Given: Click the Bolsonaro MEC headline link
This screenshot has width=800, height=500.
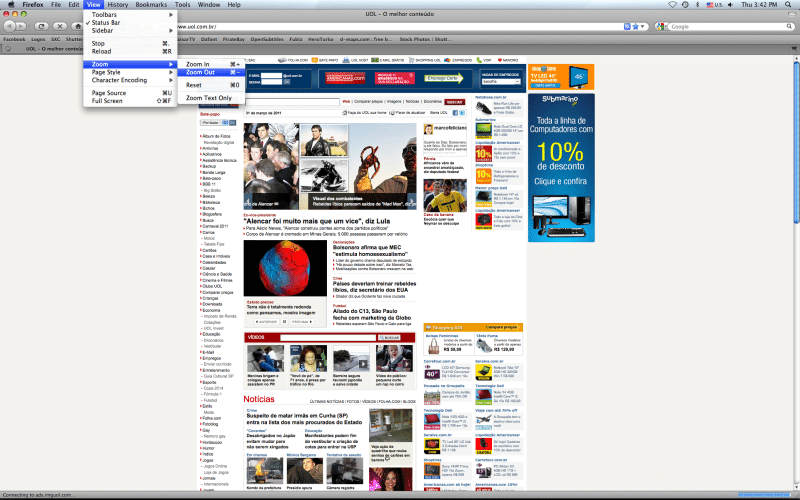Looking at the screenshot, I should click(370, 251).
